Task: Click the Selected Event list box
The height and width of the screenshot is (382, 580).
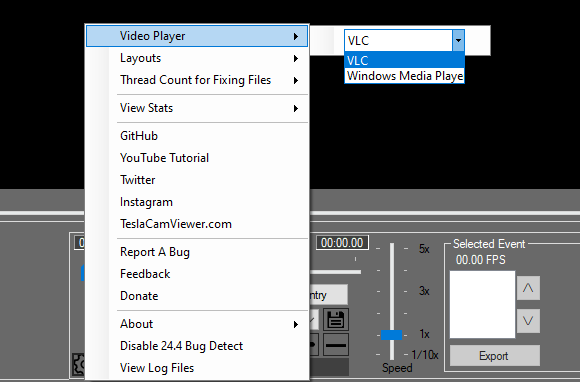Action: pyautogui.click(x=482, y=304)
